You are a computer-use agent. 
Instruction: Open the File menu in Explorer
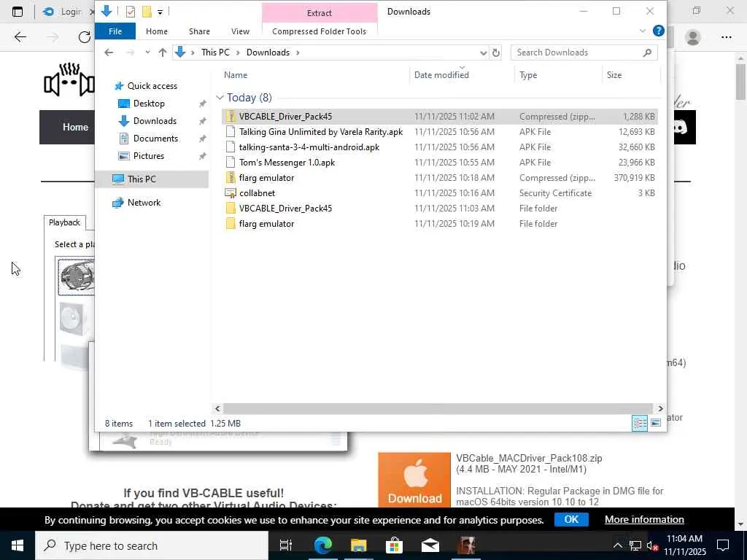115,31
